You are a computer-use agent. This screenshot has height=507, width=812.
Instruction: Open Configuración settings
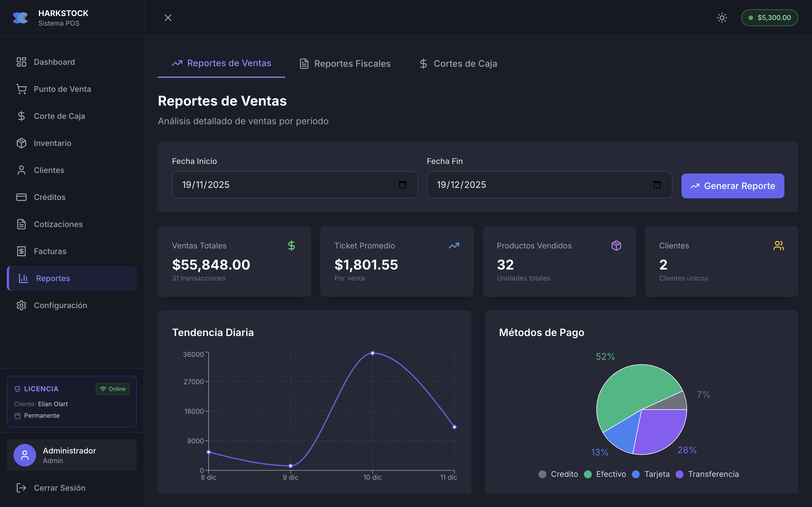pyautogui.click(x=60, y=305)
